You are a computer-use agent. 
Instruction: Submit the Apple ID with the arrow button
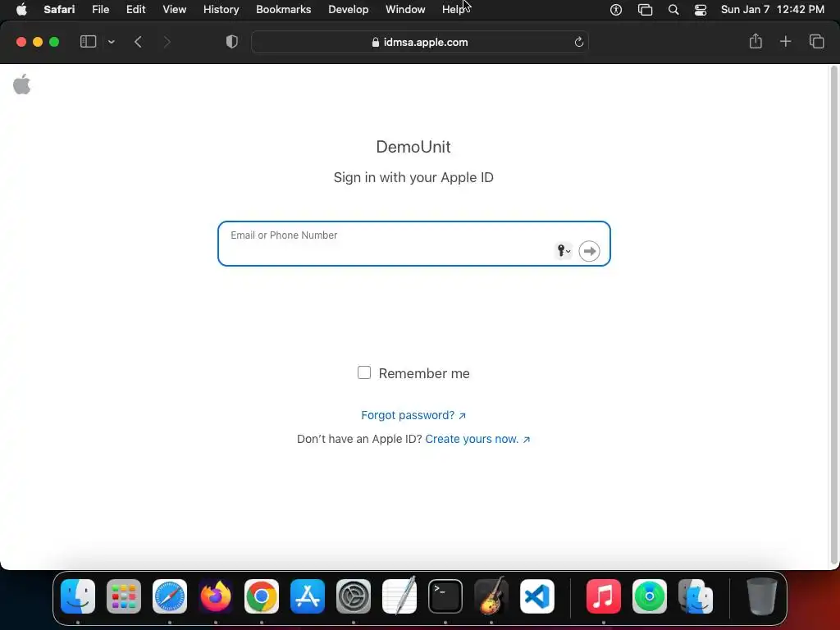(589, 251)
